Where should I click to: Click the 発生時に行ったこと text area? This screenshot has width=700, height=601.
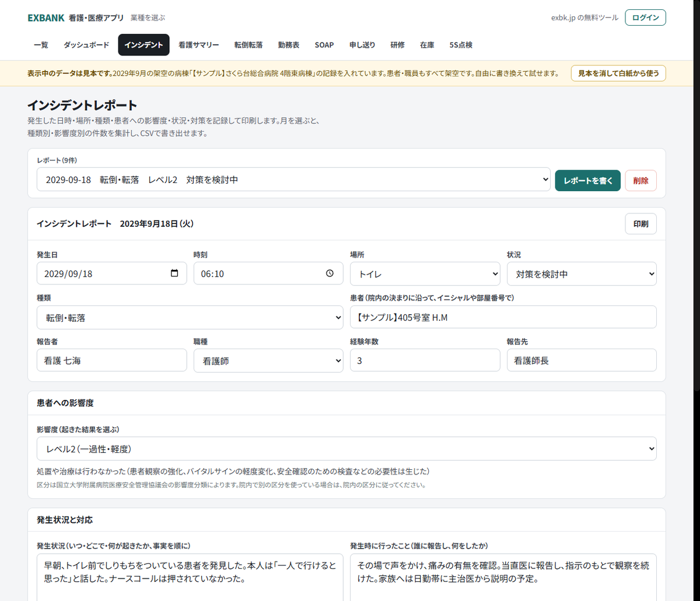coord(503,577)
